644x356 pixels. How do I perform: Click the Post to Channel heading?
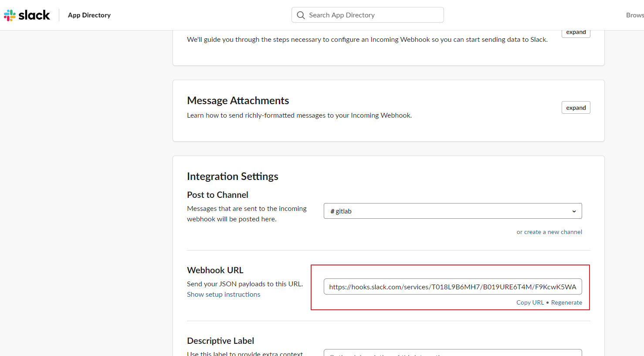coord(217,195)
